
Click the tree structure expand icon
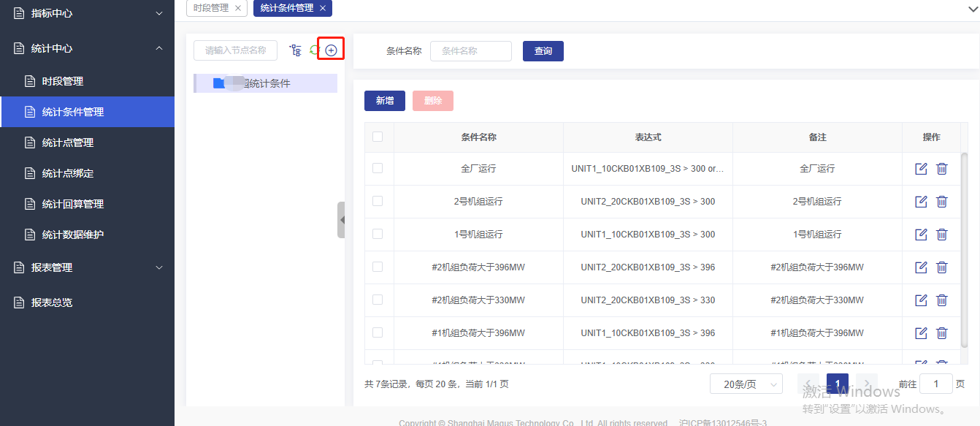(x=295, y=50)
